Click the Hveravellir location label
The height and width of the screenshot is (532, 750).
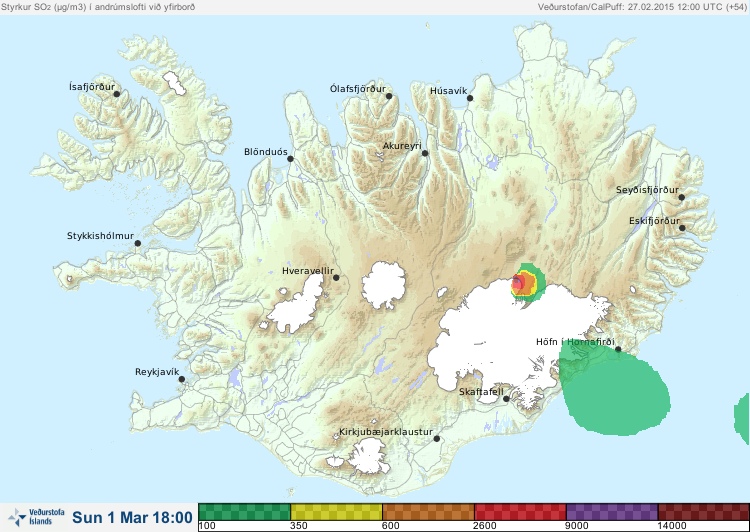tap(308, 271)
